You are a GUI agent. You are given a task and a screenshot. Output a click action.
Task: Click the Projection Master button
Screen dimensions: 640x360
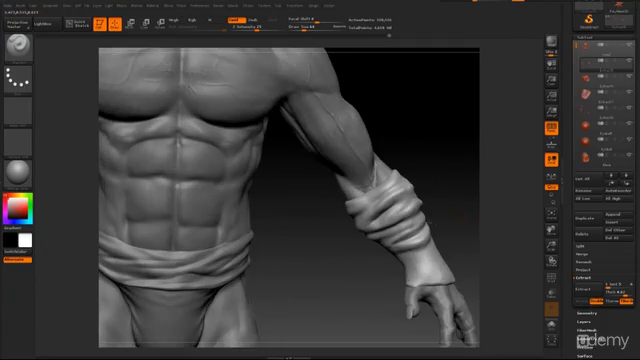point(18,24)
